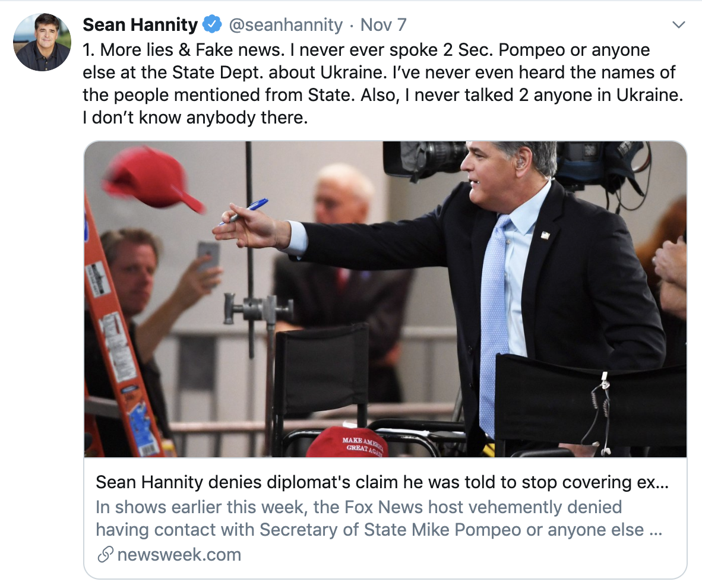Click the link chain icon beside newsweek.com
The width and height of the screenshot is (702, 588).
point(105,555)
